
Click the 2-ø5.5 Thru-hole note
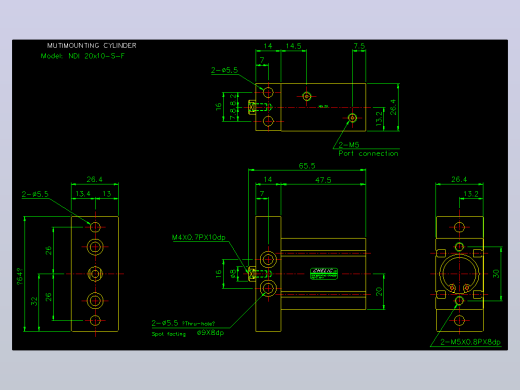183,323
